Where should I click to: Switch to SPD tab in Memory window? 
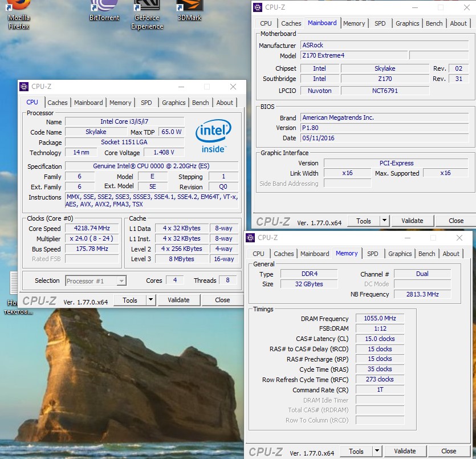coord(372,254)
